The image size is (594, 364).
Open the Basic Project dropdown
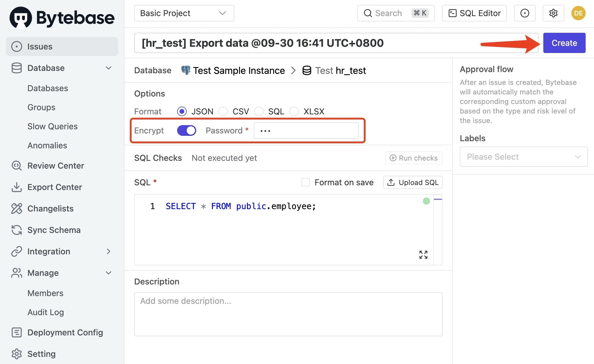(184, 13)
